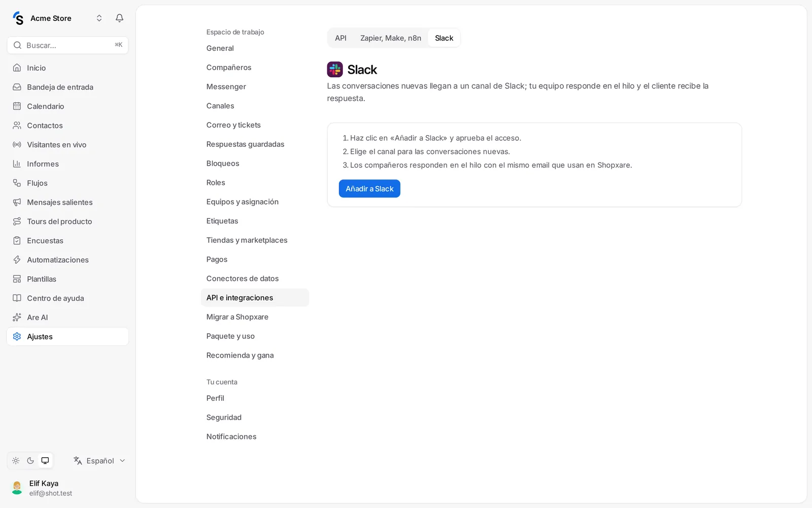Click the Tours del producto icon

click(x=17, y=221)
